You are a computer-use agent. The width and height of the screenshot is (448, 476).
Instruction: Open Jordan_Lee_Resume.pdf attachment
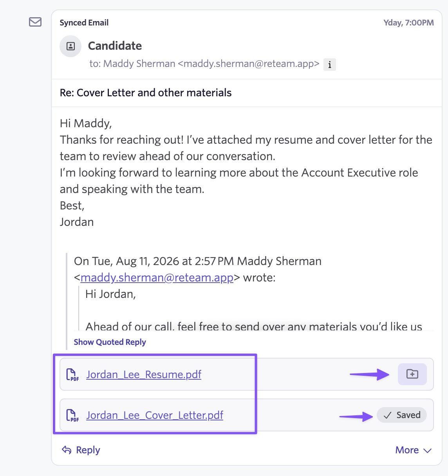(144, 375)
